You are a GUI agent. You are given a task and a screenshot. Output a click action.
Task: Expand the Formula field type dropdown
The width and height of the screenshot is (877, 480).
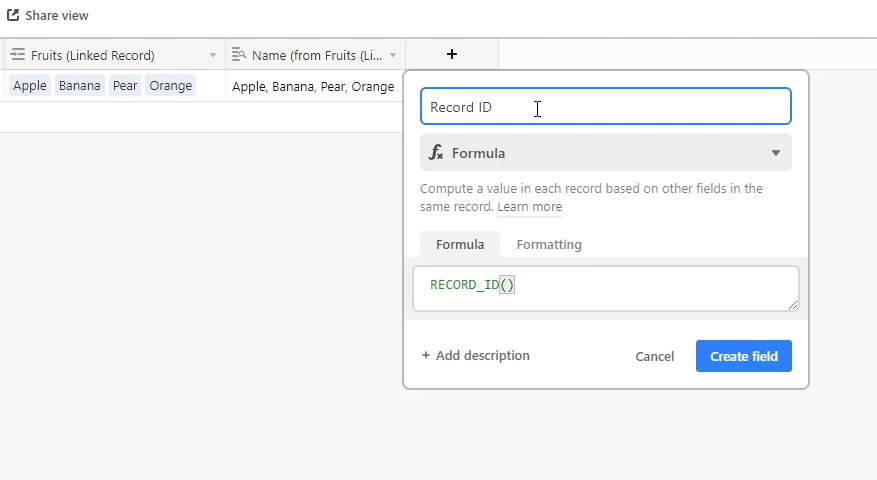coord(606,152)
